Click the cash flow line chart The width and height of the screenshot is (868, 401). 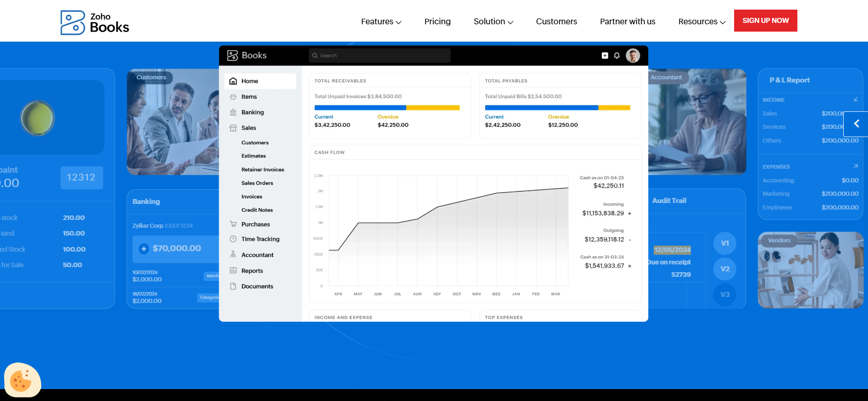[x=448, y=231]
